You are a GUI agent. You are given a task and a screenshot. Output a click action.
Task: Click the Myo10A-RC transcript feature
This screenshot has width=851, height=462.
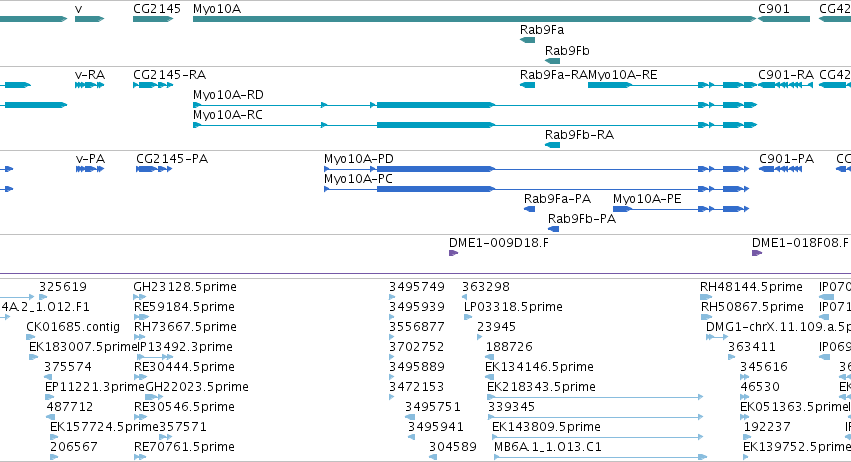(x=475, y=125)
